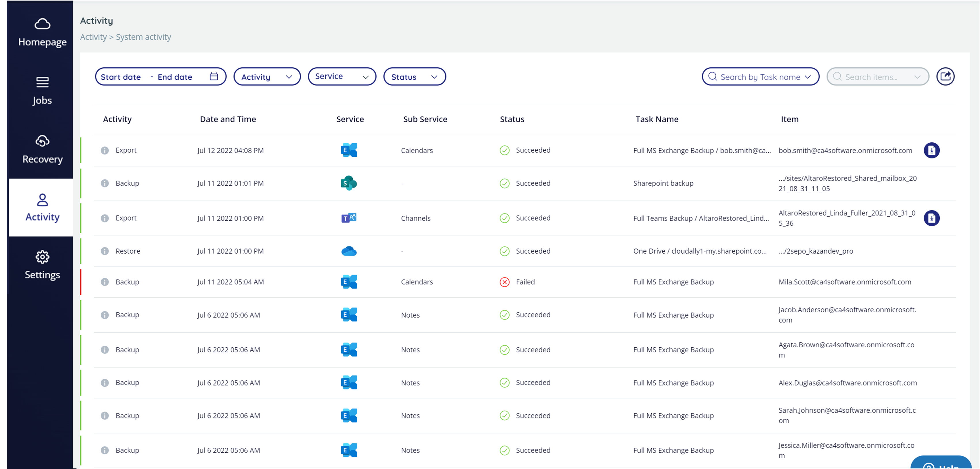Viewport: 980px width, 469px height.
Task: Open Settings from the sidebar
Action: (x=42, y=265)
